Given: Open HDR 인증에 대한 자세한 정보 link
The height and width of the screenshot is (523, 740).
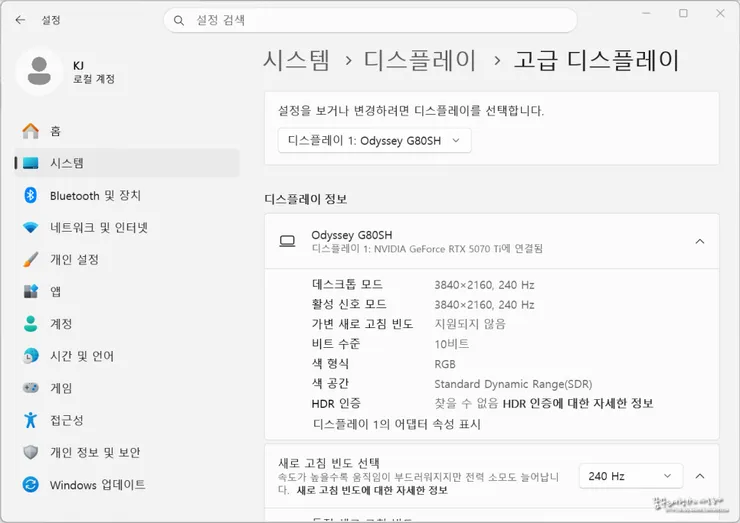Looking at the screenshot, I should 578,403.
